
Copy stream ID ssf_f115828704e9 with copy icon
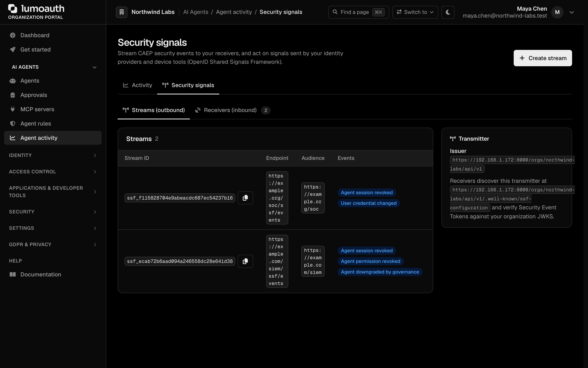coord(245,198)
